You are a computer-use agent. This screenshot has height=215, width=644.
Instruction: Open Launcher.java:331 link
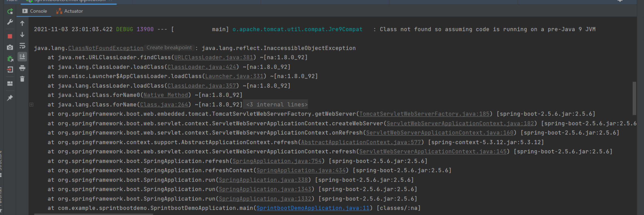234,76
